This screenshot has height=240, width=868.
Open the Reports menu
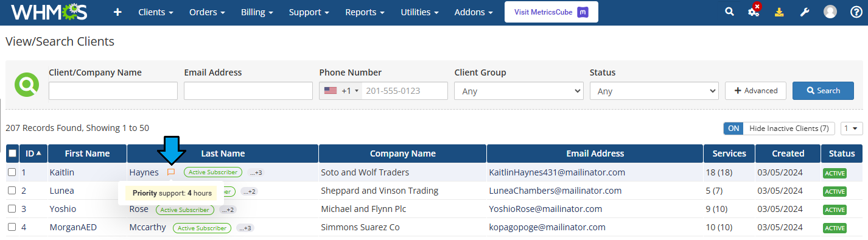tap(365, 12)
